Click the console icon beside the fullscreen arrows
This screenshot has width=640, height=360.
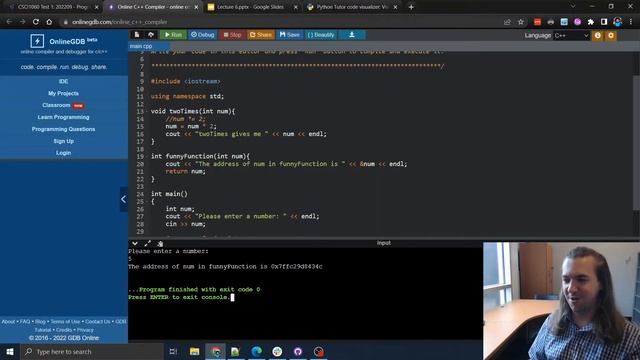[x=160, y=243]
